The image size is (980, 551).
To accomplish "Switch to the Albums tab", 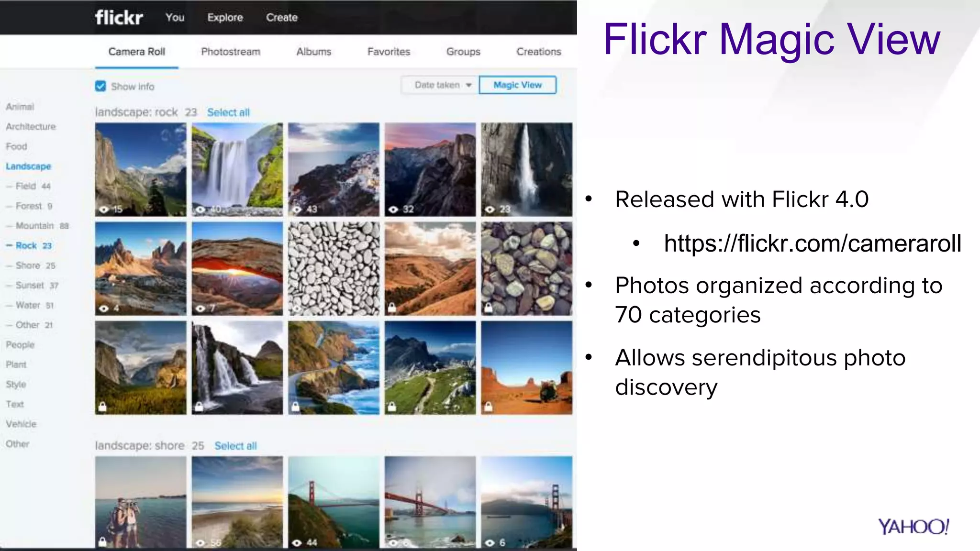I will [x=314, y=52].
